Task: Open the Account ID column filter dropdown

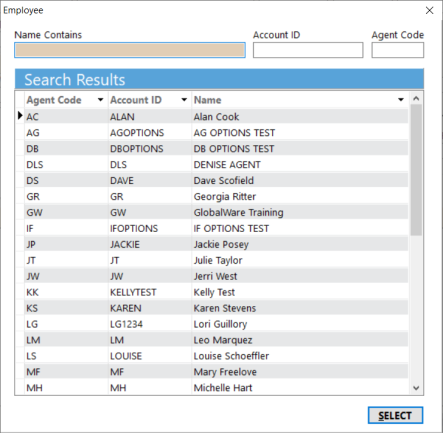Action: (x=184, y=100)
